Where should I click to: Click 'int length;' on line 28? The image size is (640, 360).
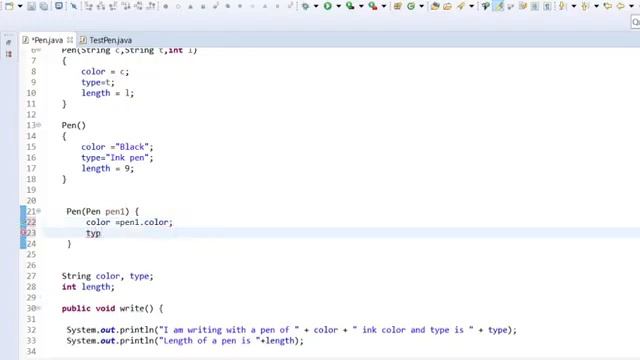[88, 287]
